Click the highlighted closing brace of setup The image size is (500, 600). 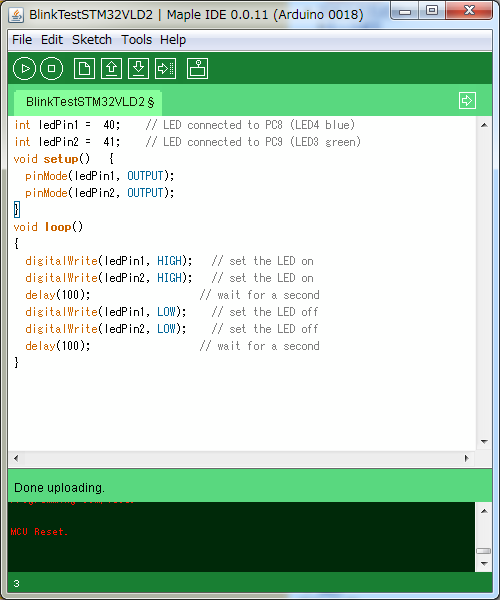pos(16,210)
